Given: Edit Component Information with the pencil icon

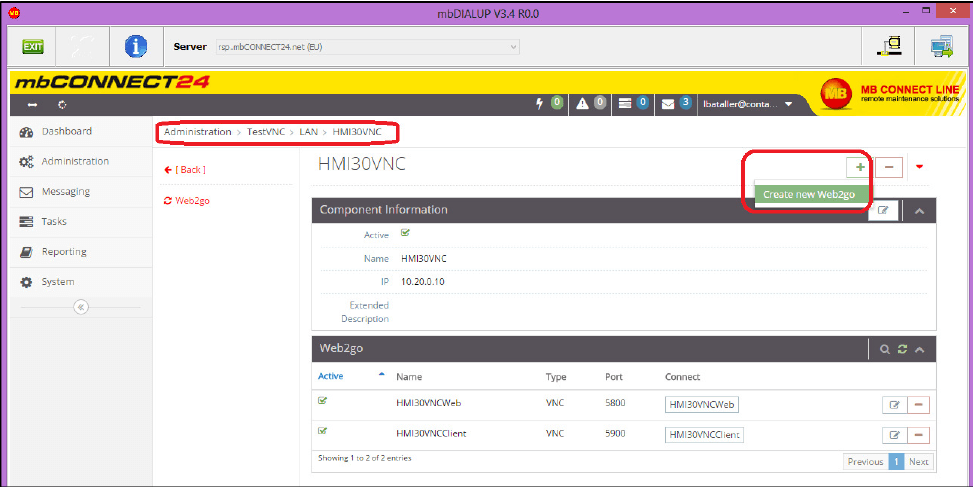Looking at the screenshot, I should point(883,210).
